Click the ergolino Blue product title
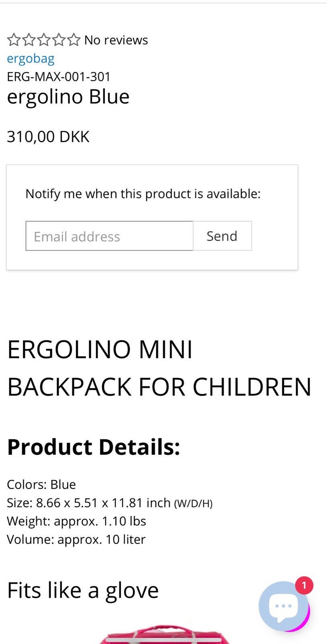 pyautogui.click(x=68, y=97)
